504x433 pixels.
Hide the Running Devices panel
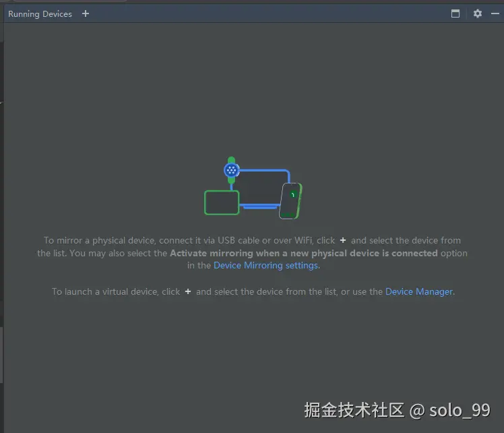pos(495,13)
